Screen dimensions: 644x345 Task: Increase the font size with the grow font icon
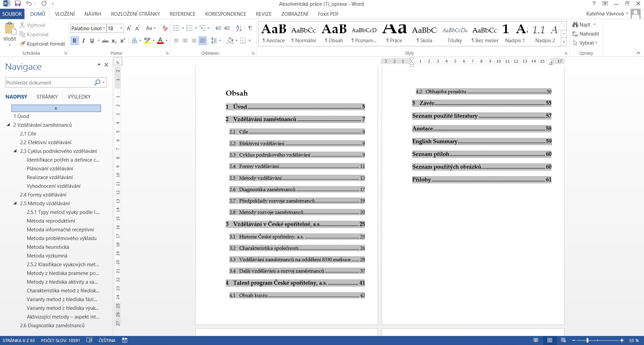129,28
